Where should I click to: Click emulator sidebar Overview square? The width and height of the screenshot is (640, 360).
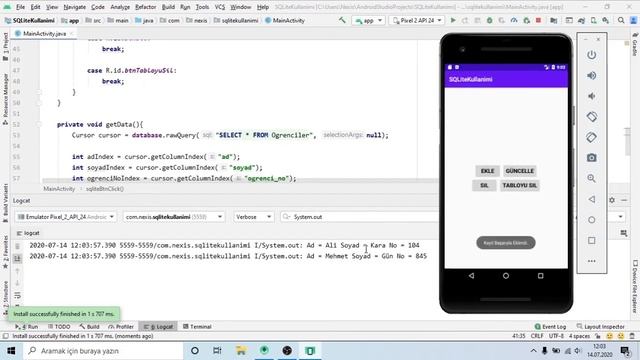591,240
